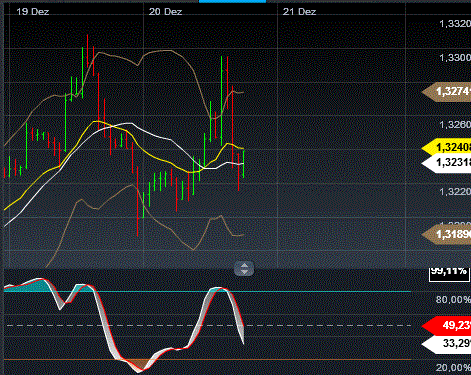This screenshot has height=375, width=471.
Task: Click the panel resize handle with up/down arrows
Action: point(244,269)
